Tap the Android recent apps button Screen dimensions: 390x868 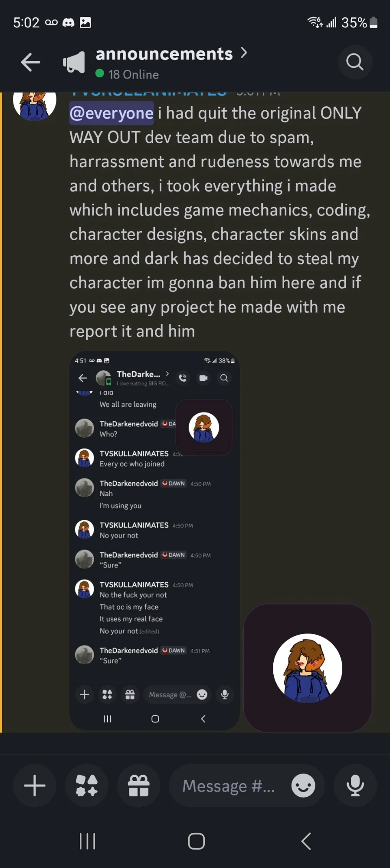[x=87, y=841]
